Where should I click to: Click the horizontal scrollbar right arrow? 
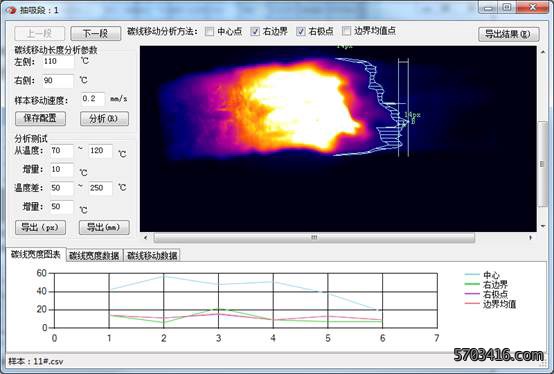(x=530, y=238)
